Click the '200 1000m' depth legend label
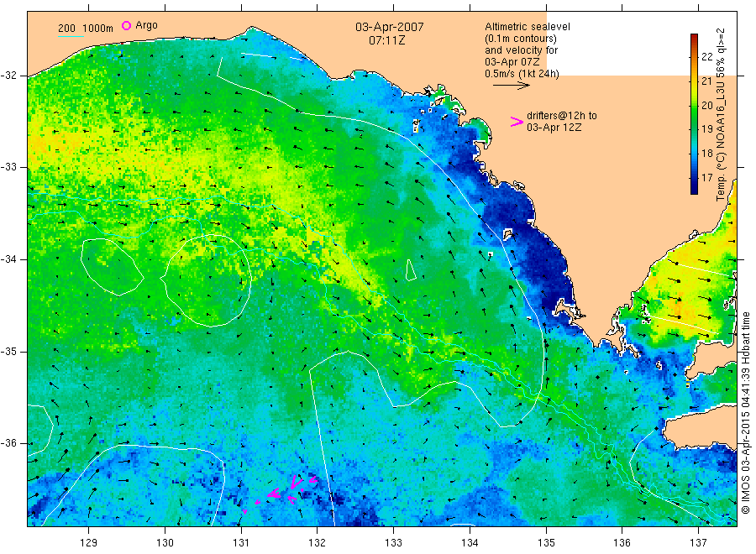Screen dimensions: 756x554 tap(86, 28)
